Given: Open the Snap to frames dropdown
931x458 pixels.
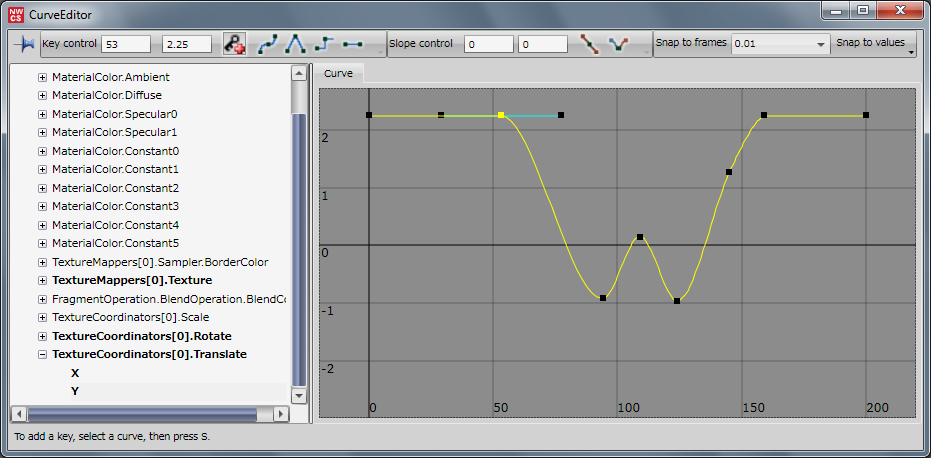Looking at the screenshot, I should click(x=820, y=45).
